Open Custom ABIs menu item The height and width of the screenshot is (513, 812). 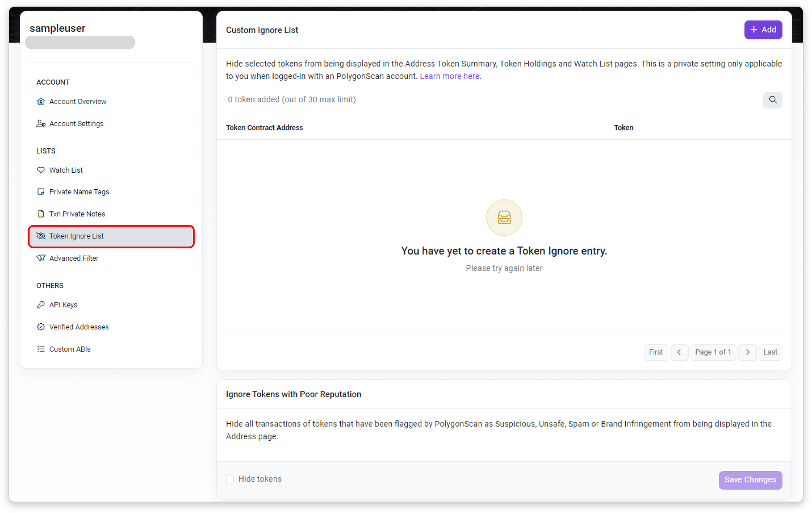(x=70, y=349)
